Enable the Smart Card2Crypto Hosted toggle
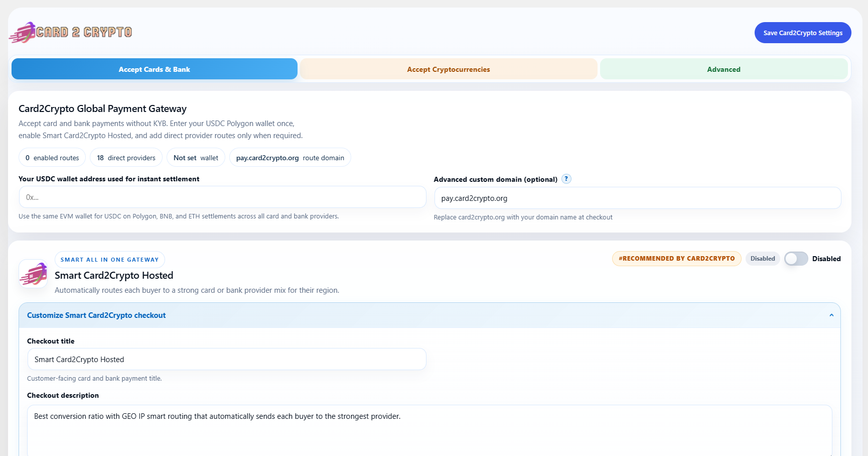 (x=796, y=259)
